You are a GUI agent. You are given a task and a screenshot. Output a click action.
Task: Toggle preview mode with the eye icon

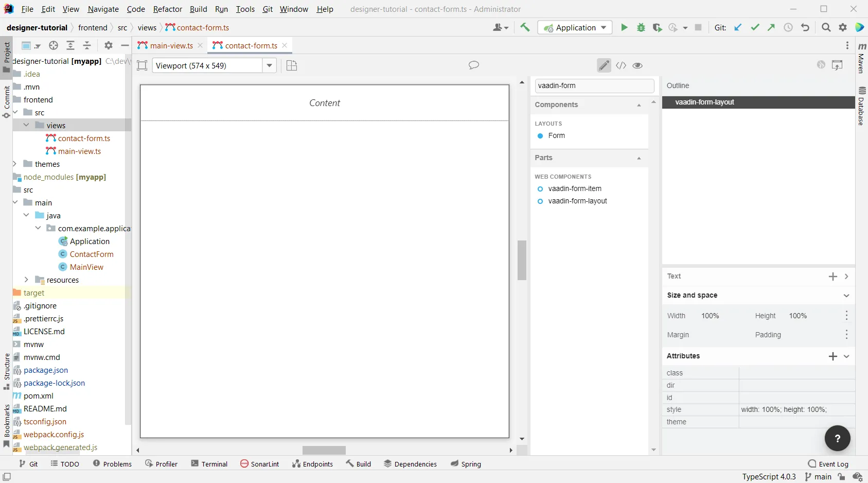pyautogui.click(x=637, y=65)
